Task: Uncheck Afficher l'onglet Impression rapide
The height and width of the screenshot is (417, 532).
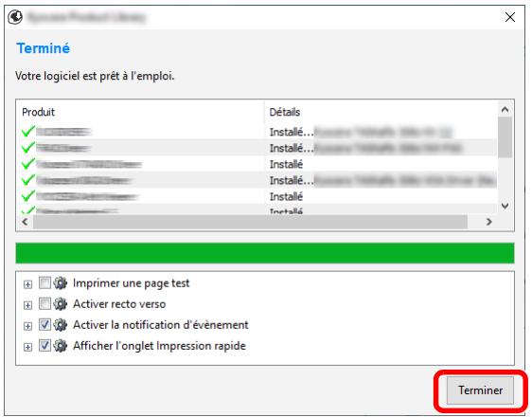Action: [x=44, y=346]
